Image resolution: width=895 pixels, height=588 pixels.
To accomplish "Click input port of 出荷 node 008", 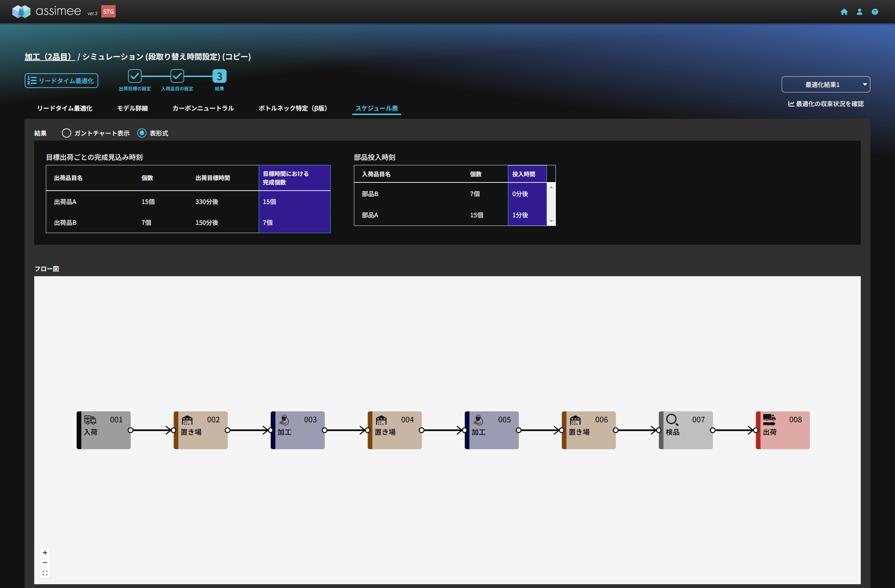I will (x=756, y=431).
